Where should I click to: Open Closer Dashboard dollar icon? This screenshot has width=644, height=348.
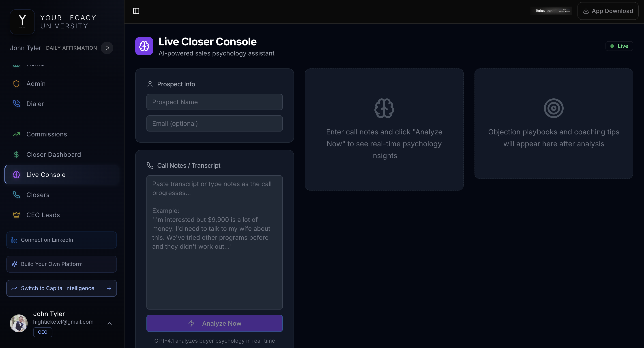16,155
